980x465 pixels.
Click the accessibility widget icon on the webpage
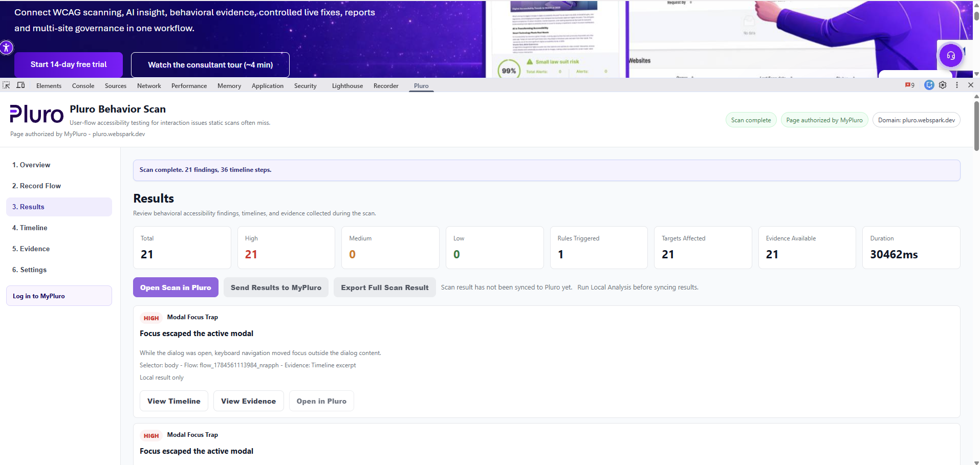click(6, 48)
